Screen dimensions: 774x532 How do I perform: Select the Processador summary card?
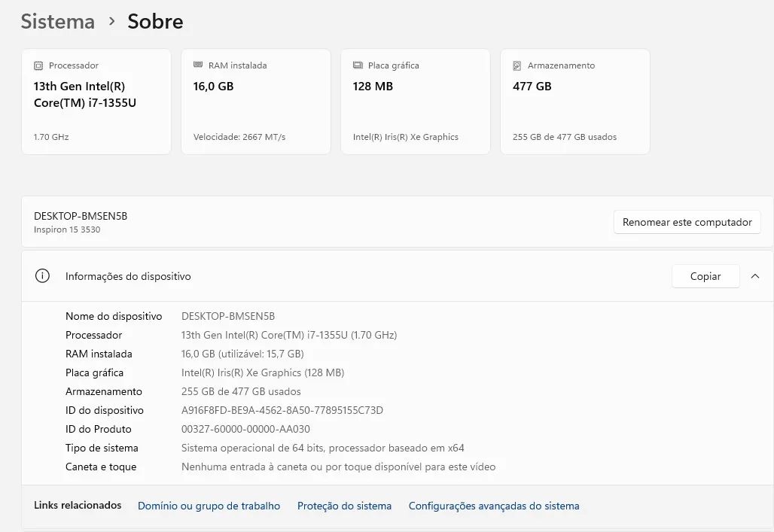tap(96, 102)
